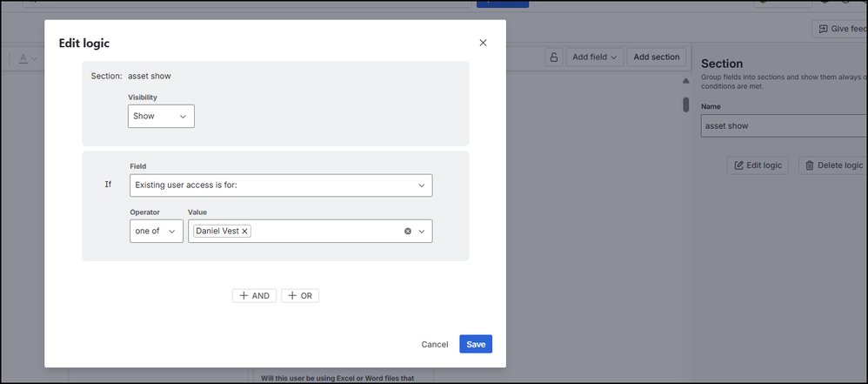The image size is (868, 384).
Task: Click the Section heading in the side panel
Action: [x=722, y=64]
